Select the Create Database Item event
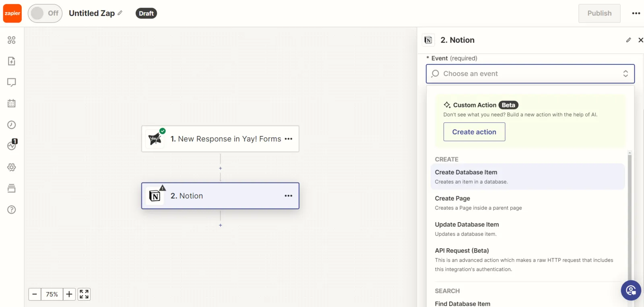Screen dimensions: 644x307 pyautogui.click(x=528, y=177)
